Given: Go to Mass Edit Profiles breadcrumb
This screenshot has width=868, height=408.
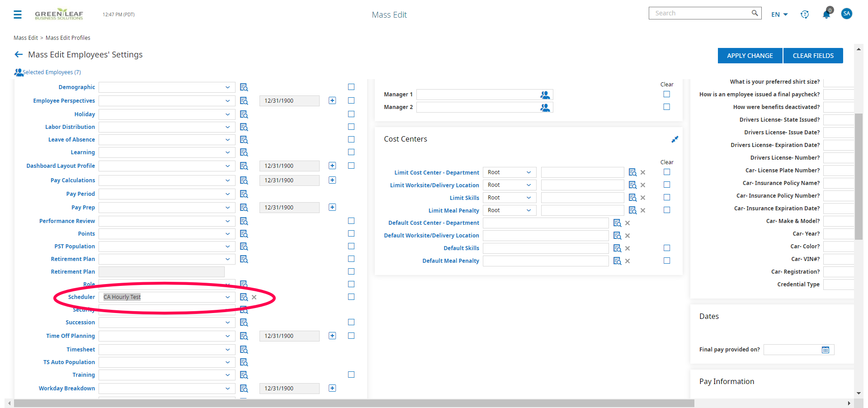Looking at the screenshot, I should [x=68, y=38].
